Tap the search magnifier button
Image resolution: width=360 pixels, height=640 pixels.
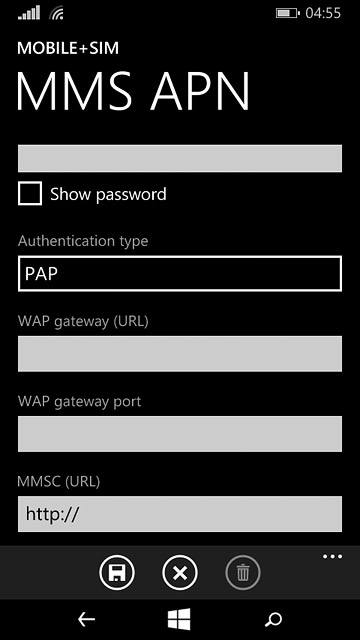[x=273, y=619]
